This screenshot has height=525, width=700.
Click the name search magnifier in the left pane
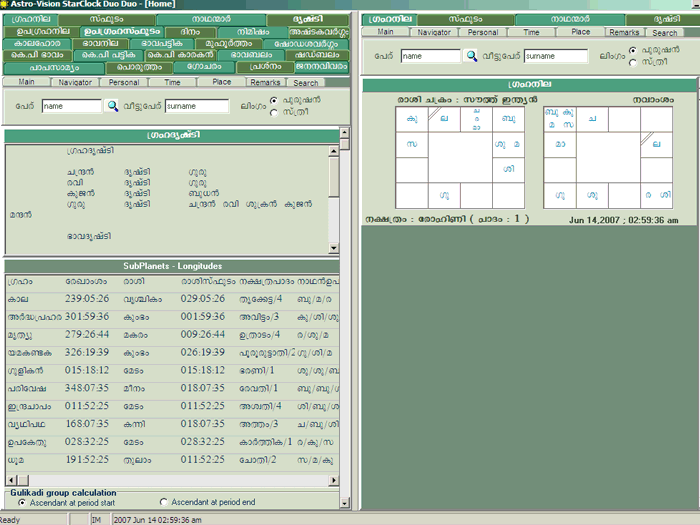pyautogui.click(x=112, y=106)
